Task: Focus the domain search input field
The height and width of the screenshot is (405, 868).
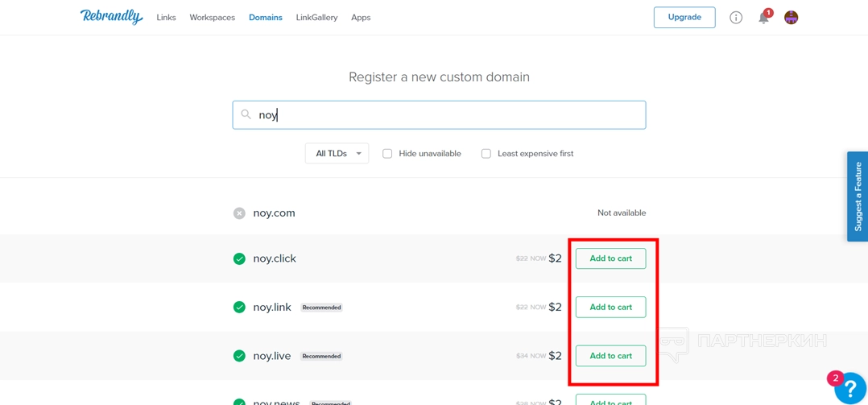Action: (x=451, y=115)
